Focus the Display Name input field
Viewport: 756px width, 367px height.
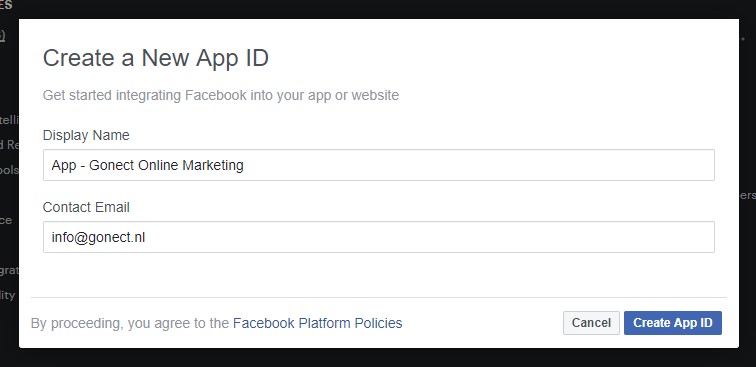pos(378,165)
